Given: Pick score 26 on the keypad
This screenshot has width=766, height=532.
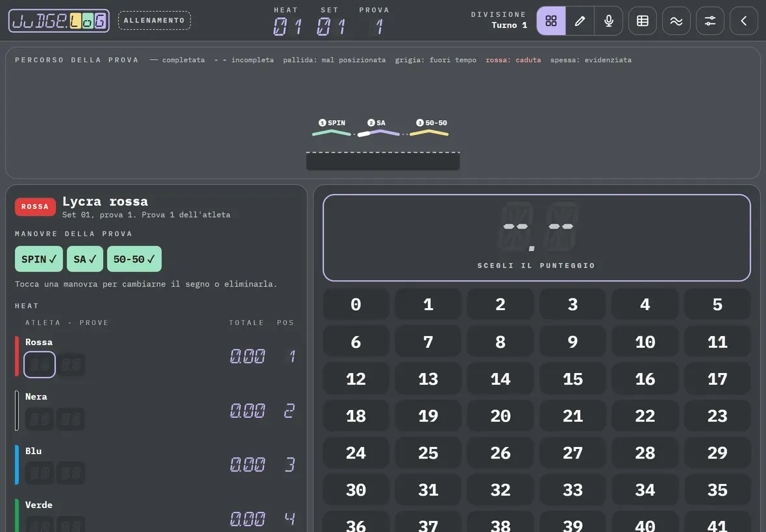Looking at the screenshot, I should [x=500, y=452].
